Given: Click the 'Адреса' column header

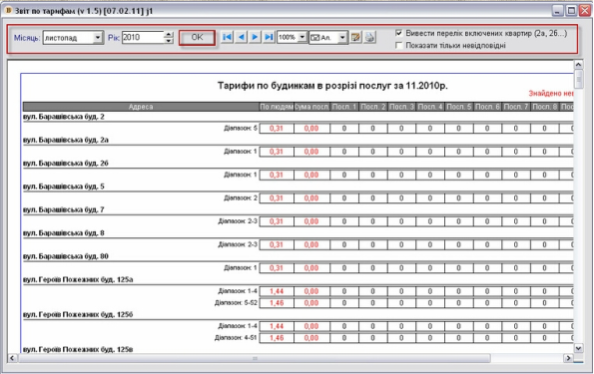Looking at the screenshot, I should 141,107.
